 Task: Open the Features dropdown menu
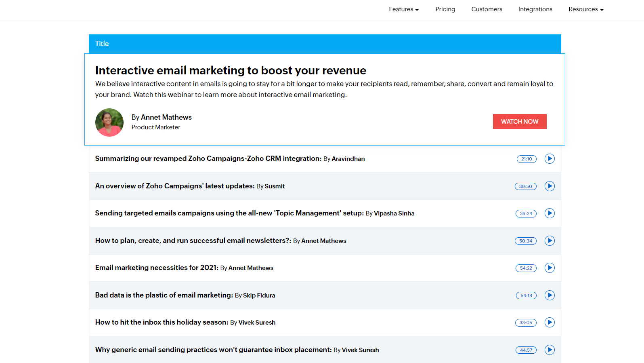tap(404, 9)
